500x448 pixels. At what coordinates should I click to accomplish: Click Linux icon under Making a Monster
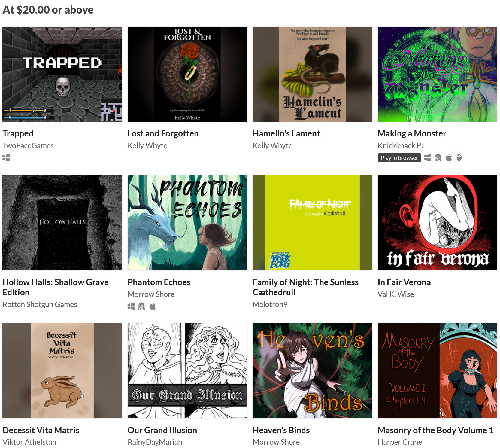[x=438, y=158]
